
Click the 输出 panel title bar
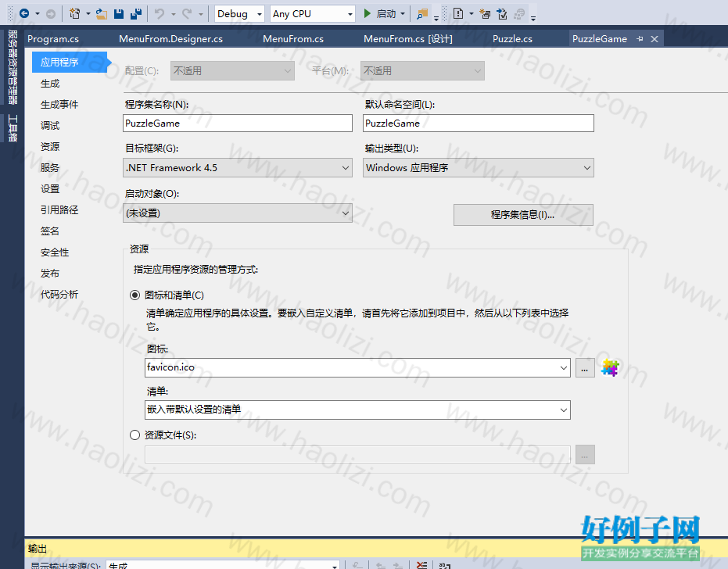(376, 549)
